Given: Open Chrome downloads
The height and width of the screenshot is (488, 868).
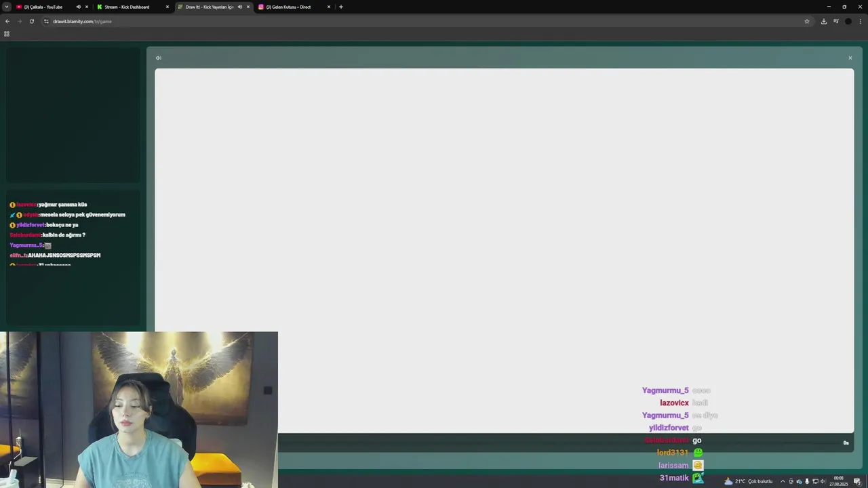Looking at the screenshot, I should (824, 21).
